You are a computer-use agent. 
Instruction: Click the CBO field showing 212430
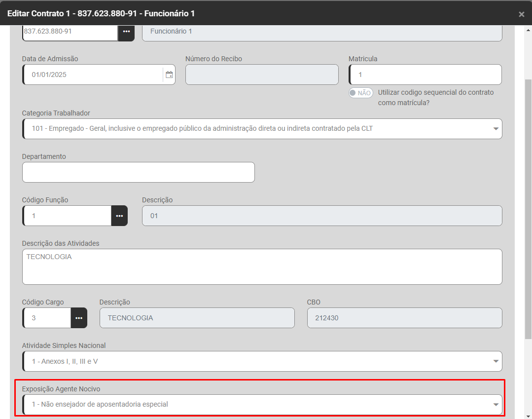[404, 318]
